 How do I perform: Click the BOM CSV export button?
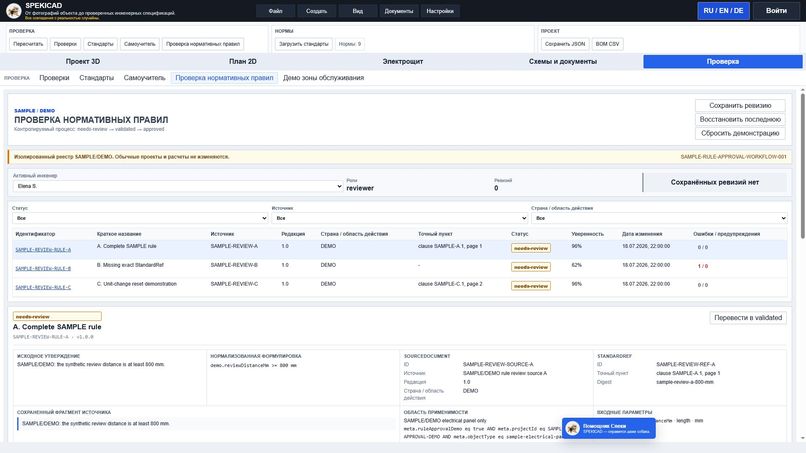click(x=607, y=44)
